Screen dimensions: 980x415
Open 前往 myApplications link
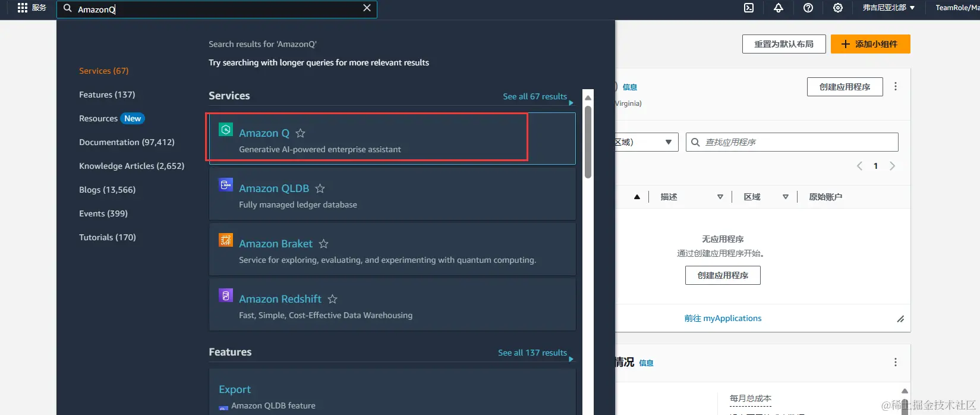723,318
